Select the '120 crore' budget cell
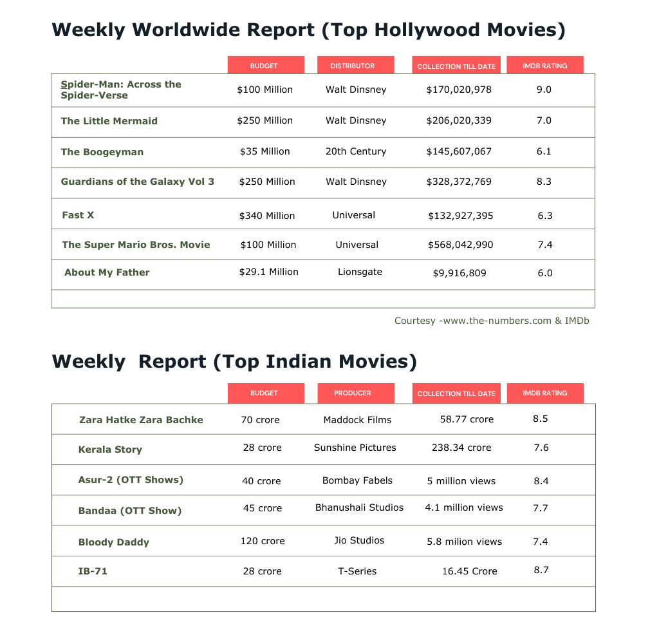This screenshot has width=659, height=644. [263, 541]
